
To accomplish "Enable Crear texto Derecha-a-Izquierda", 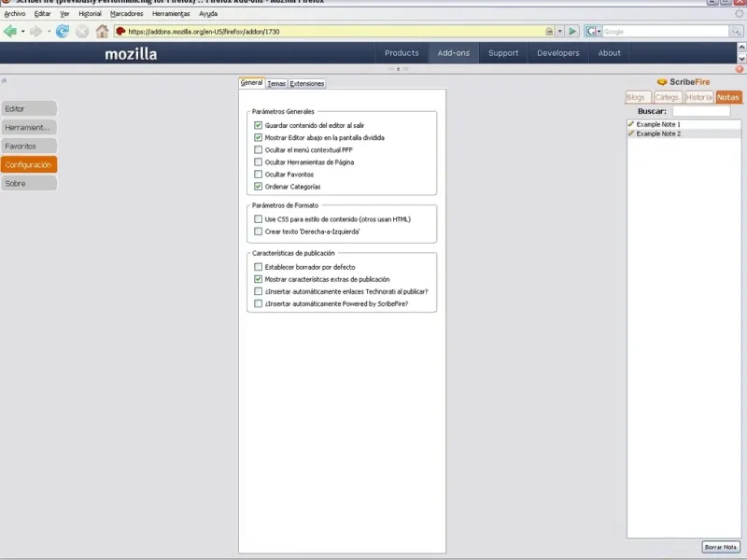I will coord(259,231).
